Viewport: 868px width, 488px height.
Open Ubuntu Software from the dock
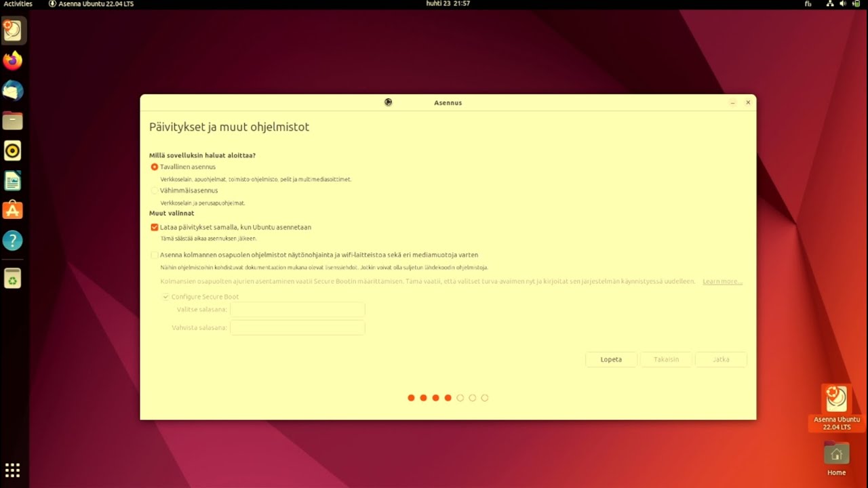(x=13, y=210)
